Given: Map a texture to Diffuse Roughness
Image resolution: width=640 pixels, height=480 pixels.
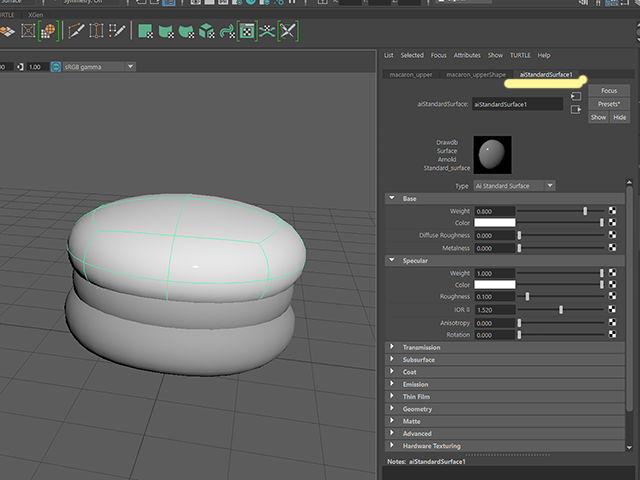Looking at the screenshot, I should click(612, 235).
